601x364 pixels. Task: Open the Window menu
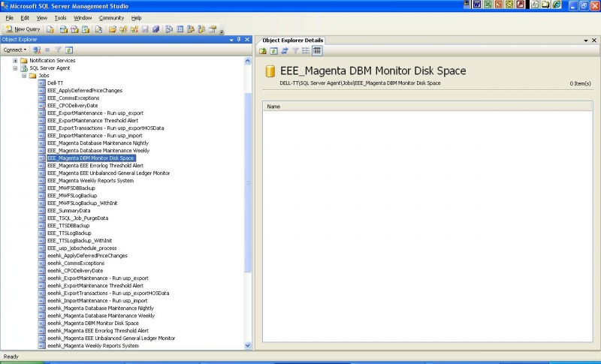tap(83, 18)
